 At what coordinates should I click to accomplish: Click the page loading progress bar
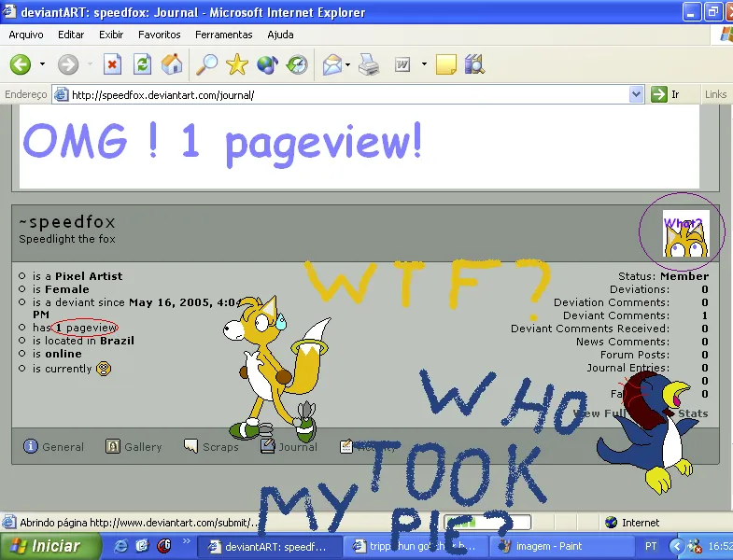pyautogui.click(x=487, y=523)
